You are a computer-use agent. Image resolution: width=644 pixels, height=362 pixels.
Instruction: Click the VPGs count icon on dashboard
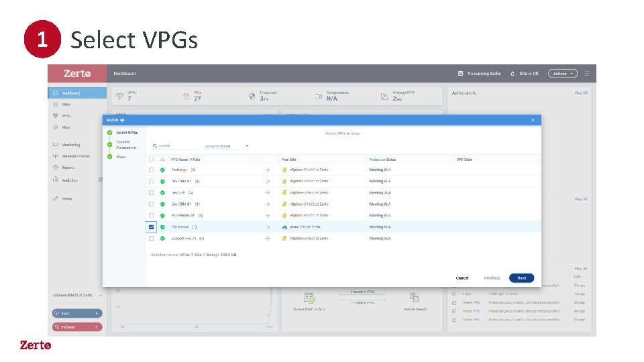point(119,96)
